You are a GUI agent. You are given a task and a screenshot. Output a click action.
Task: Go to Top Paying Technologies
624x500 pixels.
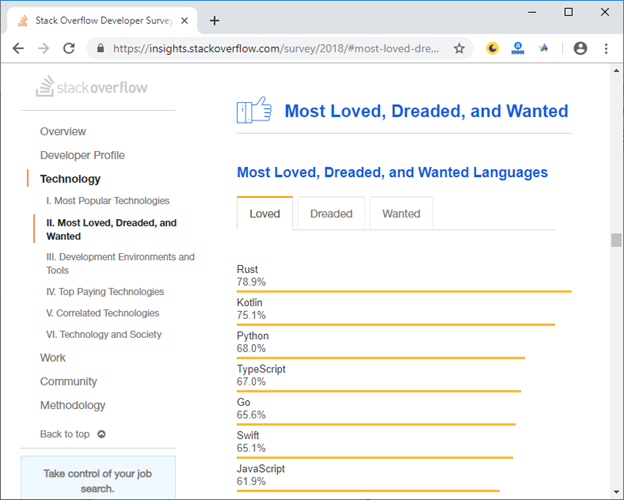[x=105, y=292]
